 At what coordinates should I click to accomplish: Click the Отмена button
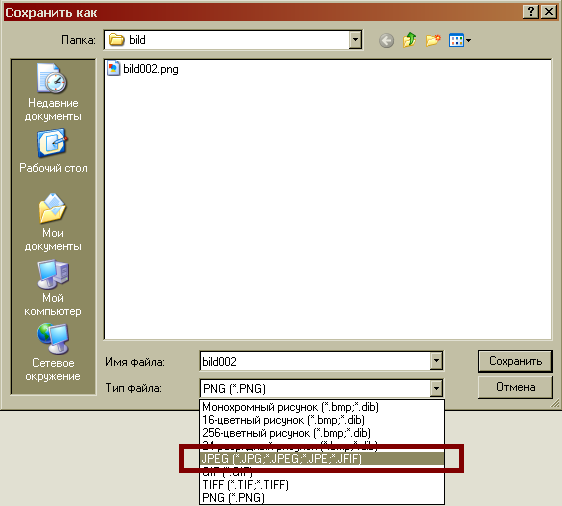pyautogui.click(x=515, y=387)
